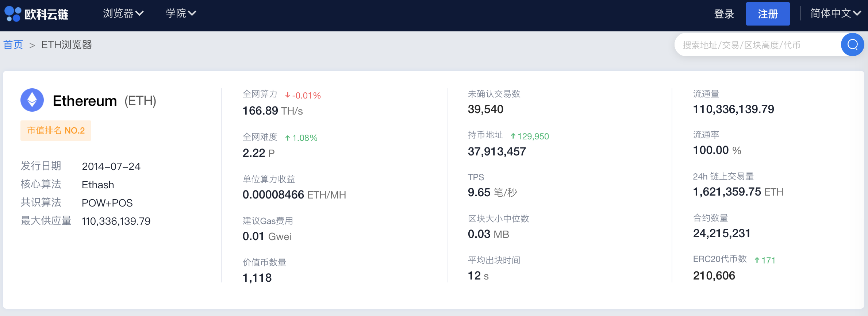
Task: Click the 登录 login link
Action: pyautogui.click(x=724, y=14)
